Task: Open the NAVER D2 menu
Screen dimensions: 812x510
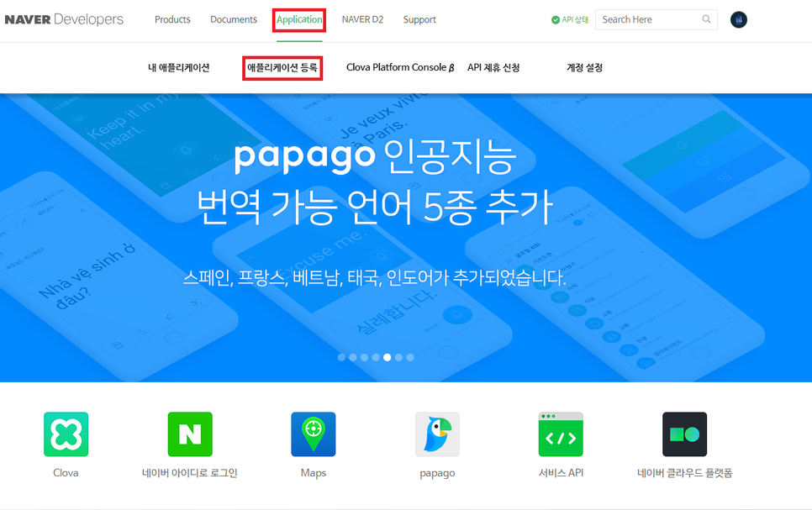Action: (362, 19)
